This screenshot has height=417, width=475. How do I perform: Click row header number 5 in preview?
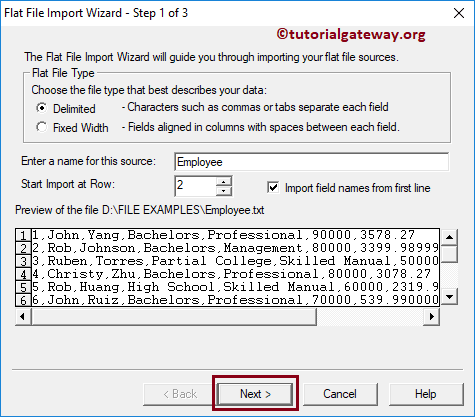coord(23,288)
